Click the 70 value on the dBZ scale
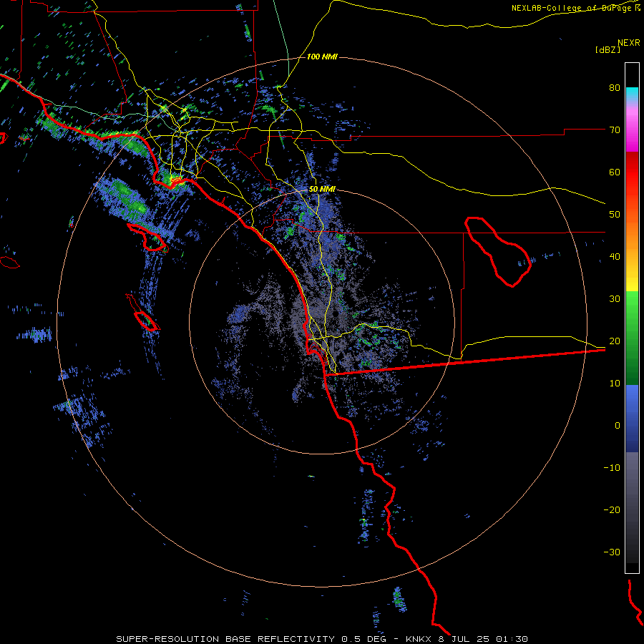 point(615,130)
